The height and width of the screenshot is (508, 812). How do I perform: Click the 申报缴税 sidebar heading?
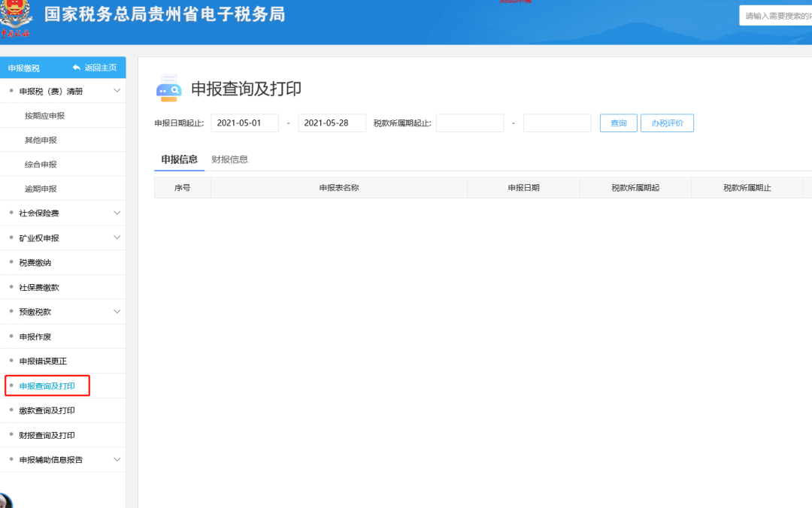pos(24,68)
